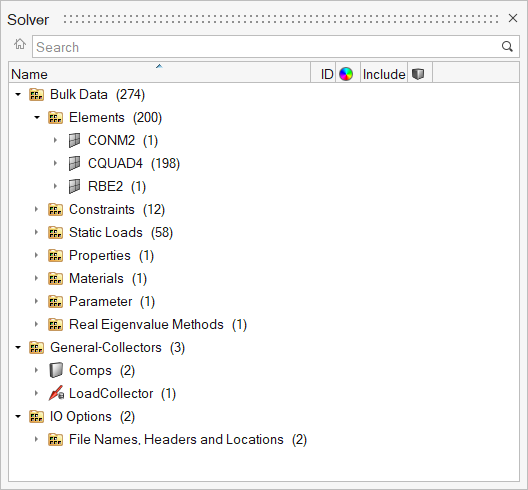
Task: Collapse the Bulk Data tree node
Action: pos(18,94)
